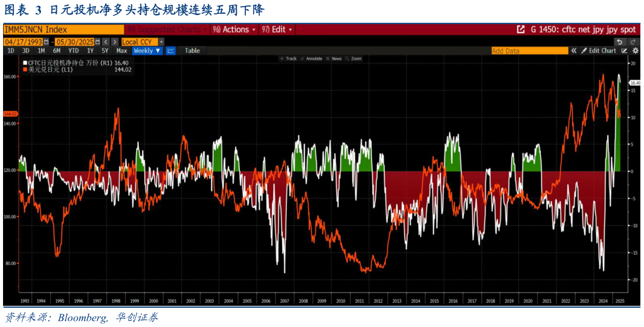Open the Actions menu
This screenshot has width=644, height=327.
[234, 30]
